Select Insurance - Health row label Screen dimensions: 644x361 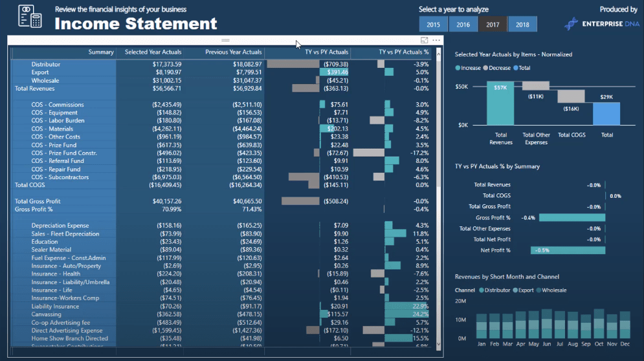56,274
